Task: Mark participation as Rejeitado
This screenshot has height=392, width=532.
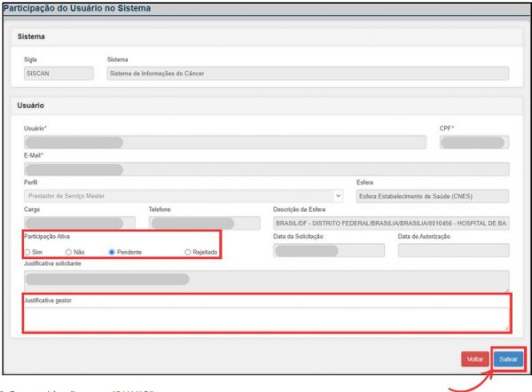Action: pyautogui.click(x=187, y=253)
